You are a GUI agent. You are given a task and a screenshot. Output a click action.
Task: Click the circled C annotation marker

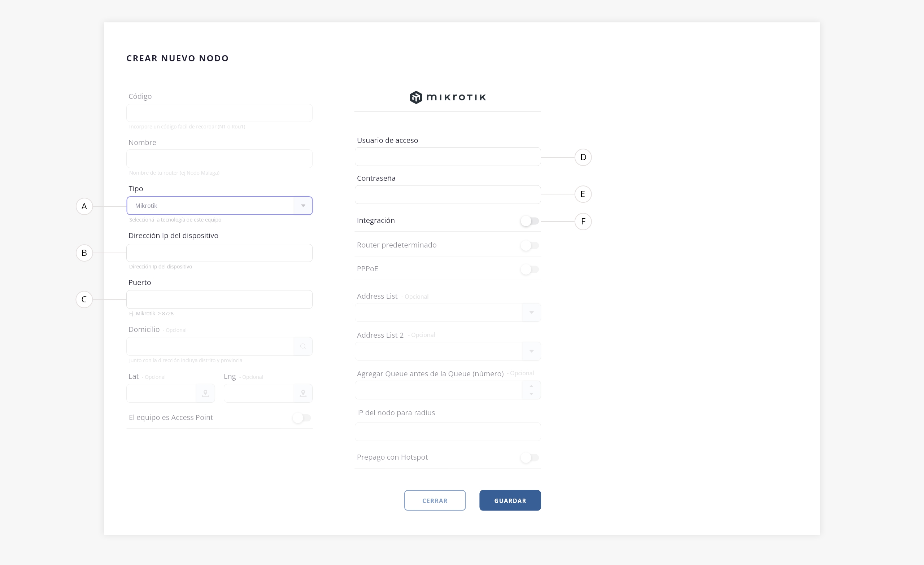point(84,299)
